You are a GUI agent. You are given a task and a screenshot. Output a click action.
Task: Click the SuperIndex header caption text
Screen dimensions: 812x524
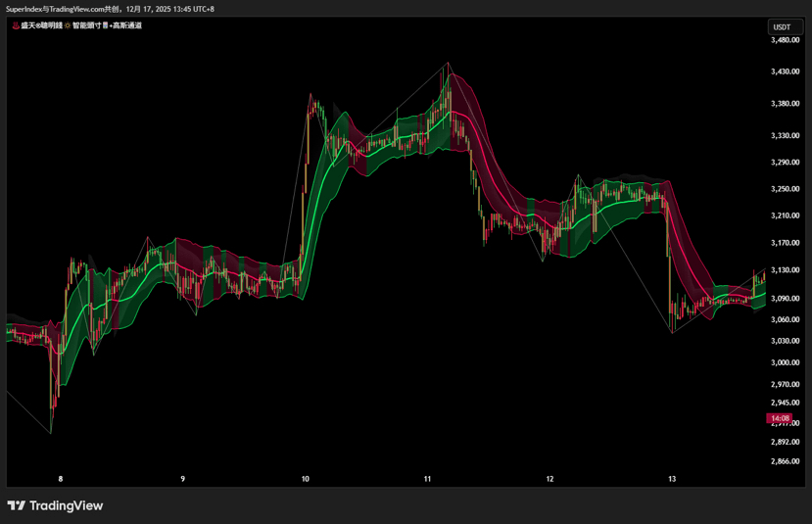110,9
